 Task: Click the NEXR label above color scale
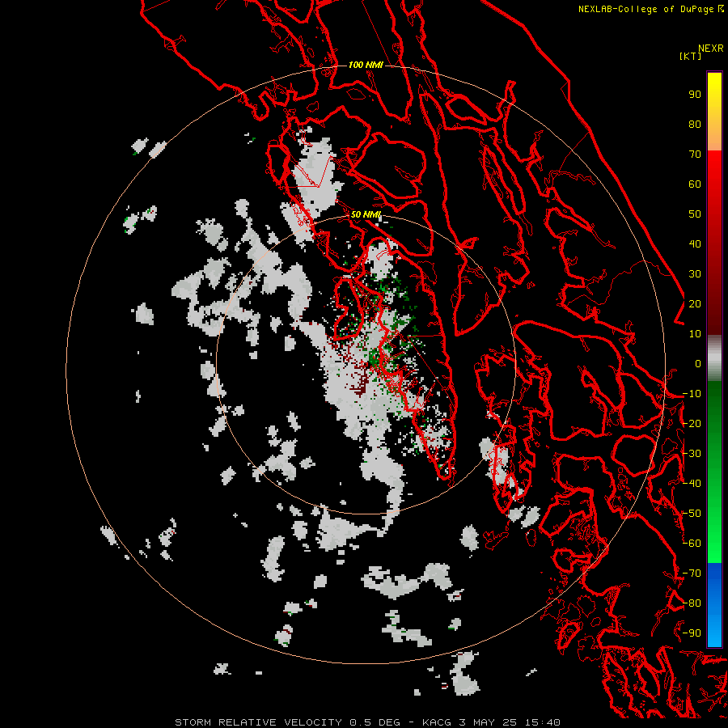tap(710, 49)
